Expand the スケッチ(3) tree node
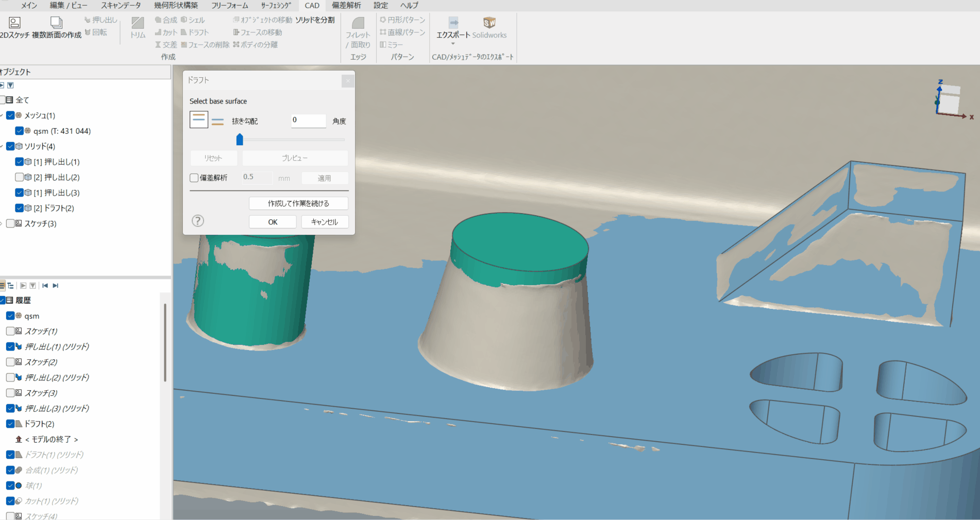The image size is (980, 520). (x=2, y=223)
